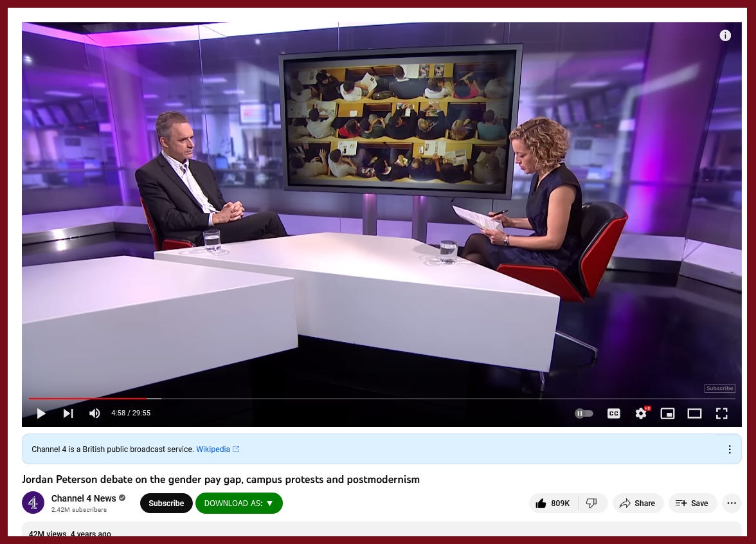The height and width of the screenshot is (544, 756).
Task: Open the DOWNLOAD AS dropdown
Action: (239, 503)
